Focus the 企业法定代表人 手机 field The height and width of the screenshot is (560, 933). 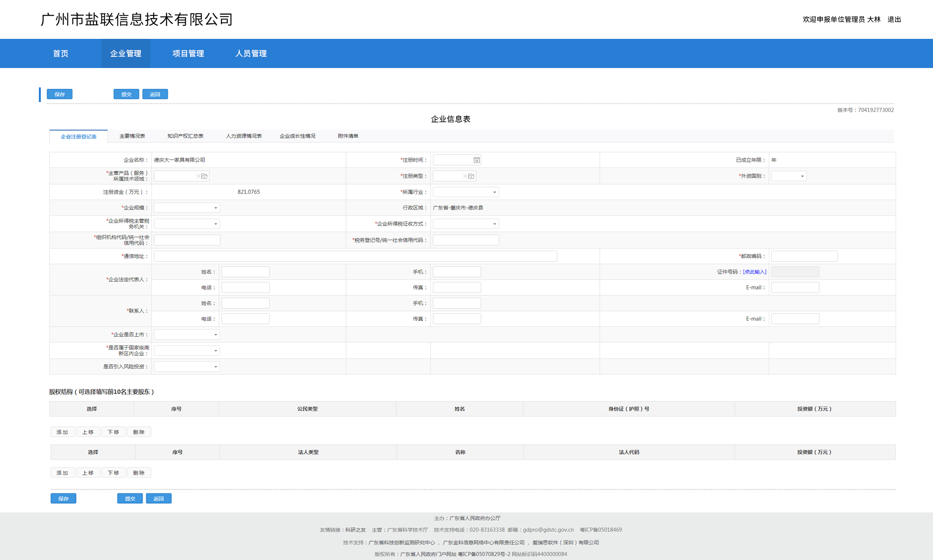click(457, 272)
